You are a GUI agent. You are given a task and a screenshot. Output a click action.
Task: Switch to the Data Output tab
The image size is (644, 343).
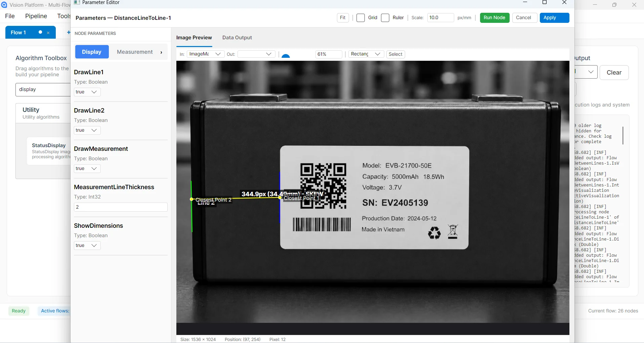point(237,38)
